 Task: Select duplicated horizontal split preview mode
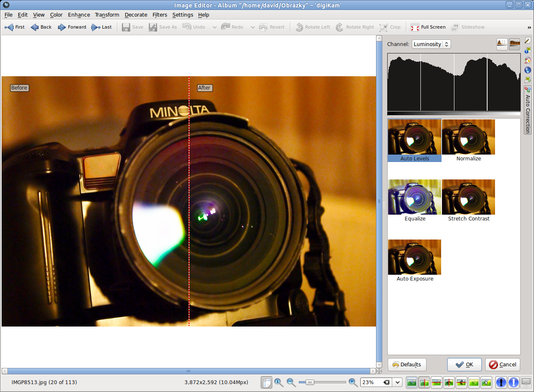461,382
